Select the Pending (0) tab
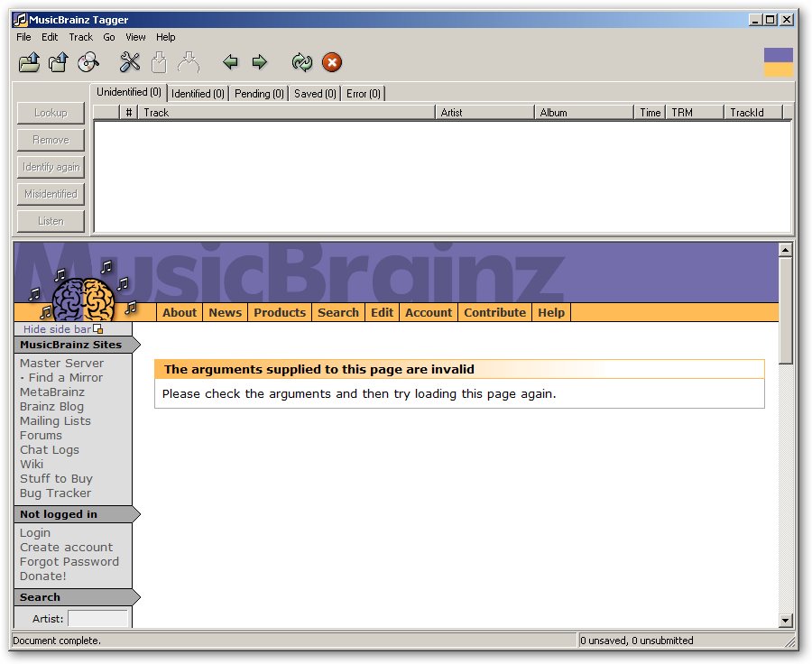 pyautogui.click(x=259, y=93)
